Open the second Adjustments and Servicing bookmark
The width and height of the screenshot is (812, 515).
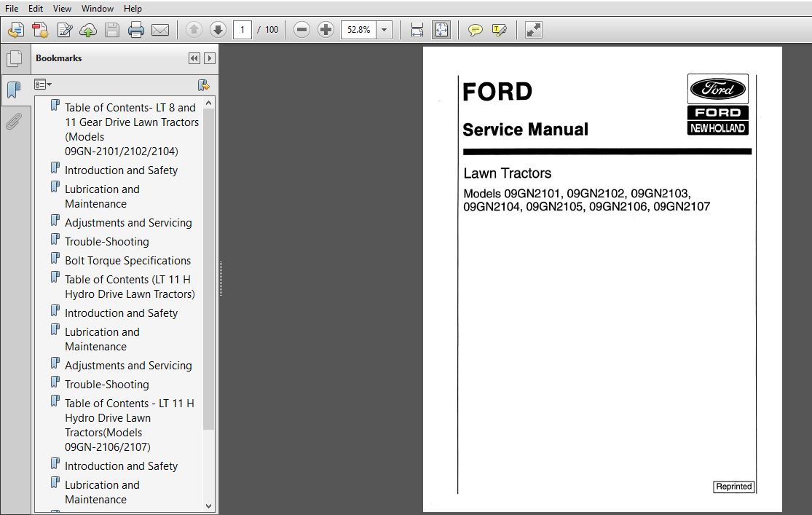128,365
